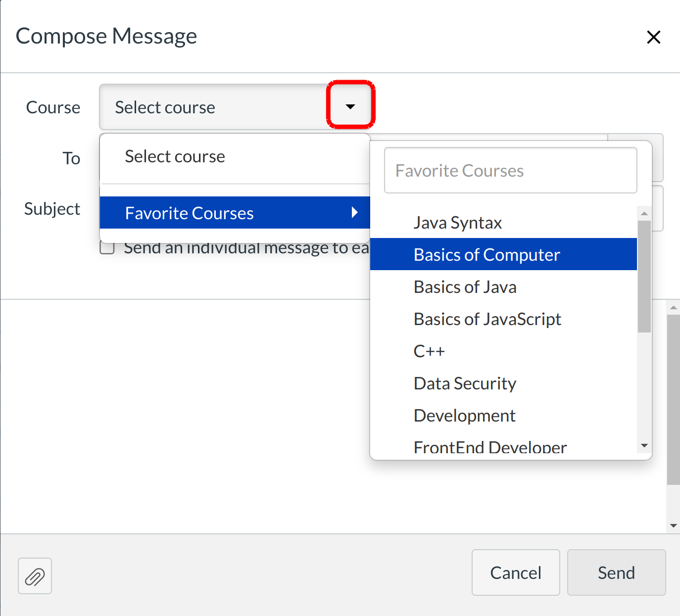This screenshot has width=680, height=616.
Task: Choose FrontEnd Developer course
Action: 490,447
